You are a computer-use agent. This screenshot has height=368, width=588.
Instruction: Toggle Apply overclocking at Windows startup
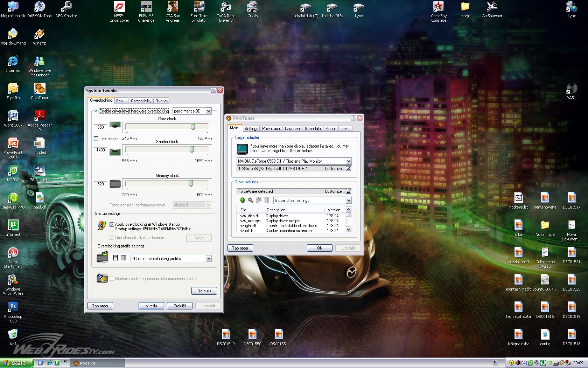point(112,224)
